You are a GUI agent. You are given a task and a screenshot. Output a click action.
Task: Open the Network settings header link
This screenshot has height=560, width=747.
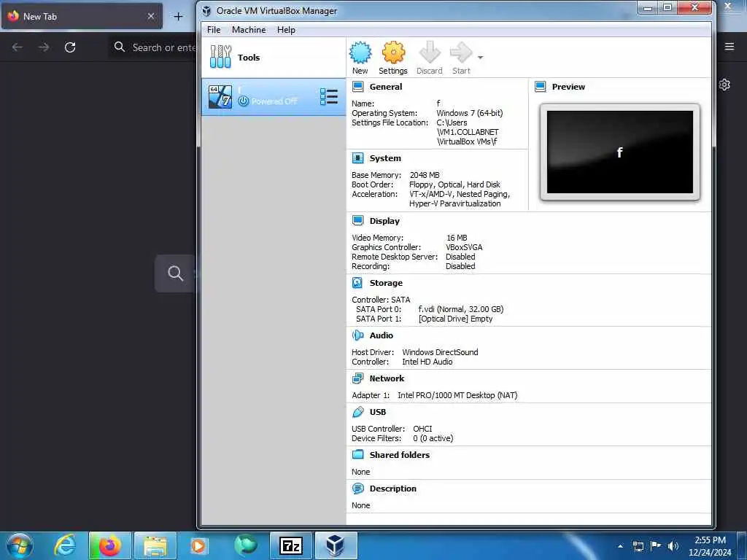click(x=387, y=378)
